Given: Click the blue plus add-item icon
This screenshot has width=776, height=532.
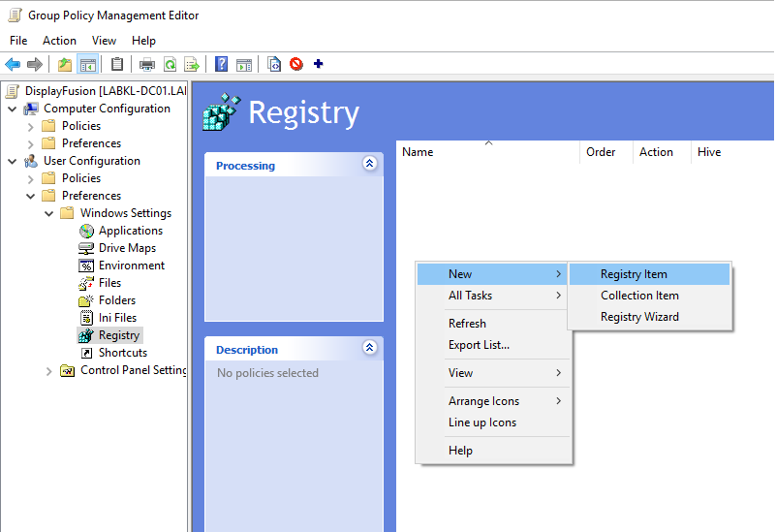Looking at the screenshot, I should coord(319,65).
